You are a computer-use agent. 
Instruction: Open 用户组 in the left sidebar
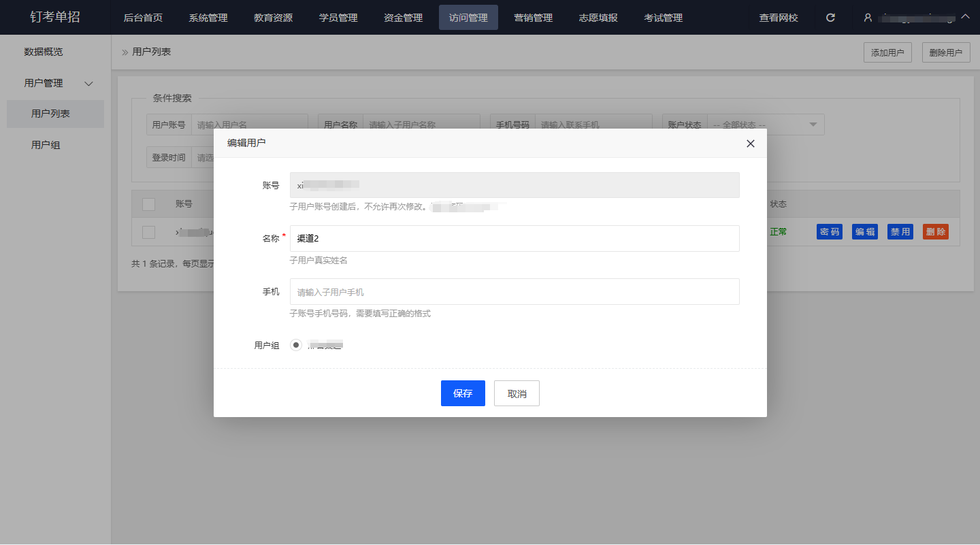click(x=46, y=145)
